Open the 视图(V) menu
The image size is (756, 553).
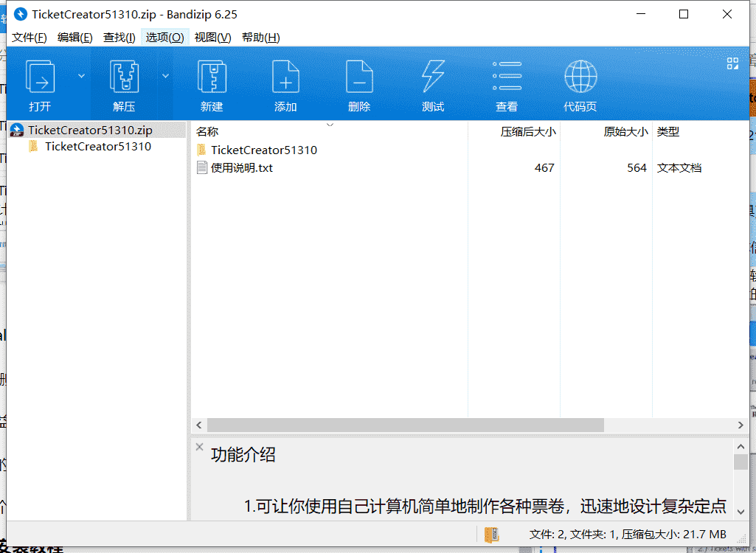(212, 38)
